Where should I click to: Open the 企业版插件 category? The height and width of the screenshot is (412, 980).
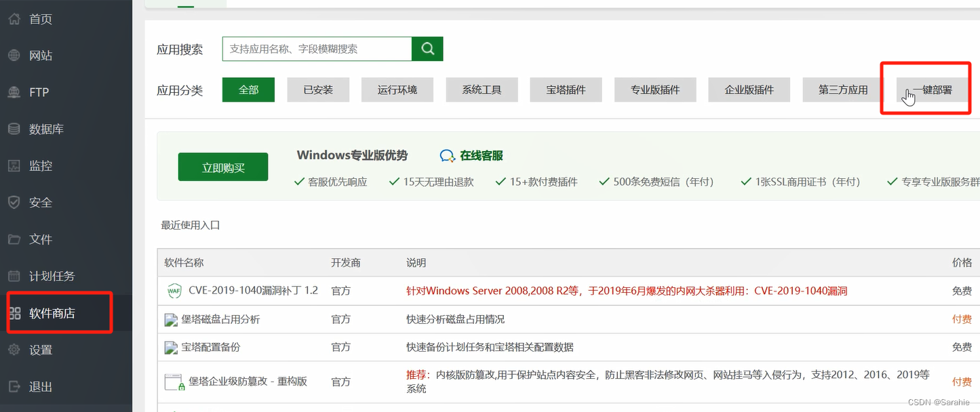[749, 89]
